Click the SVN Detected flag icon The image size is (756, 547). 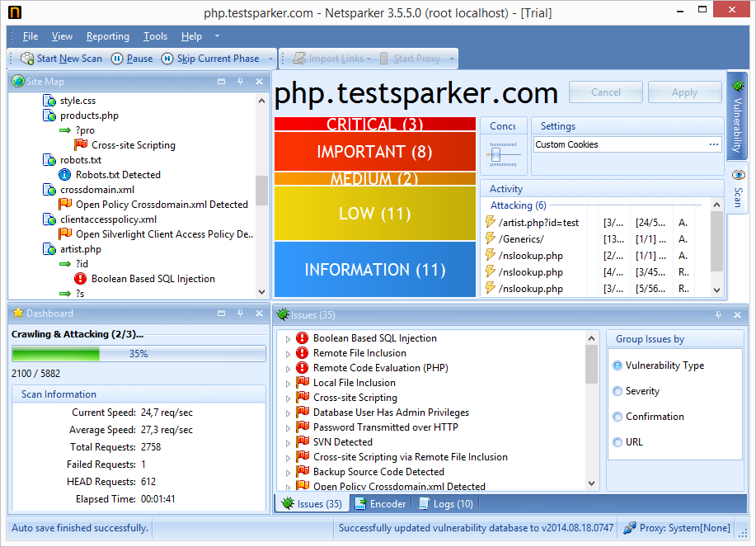tap(303, 442)
